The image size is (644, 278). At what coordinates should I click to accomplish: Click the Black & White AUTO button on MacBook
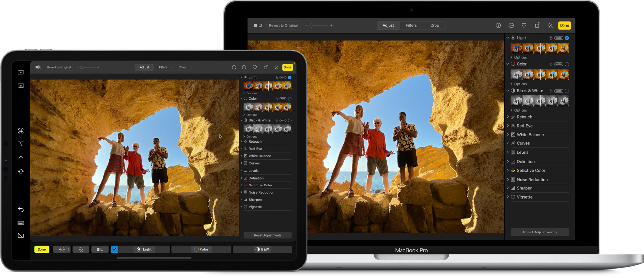559,91
